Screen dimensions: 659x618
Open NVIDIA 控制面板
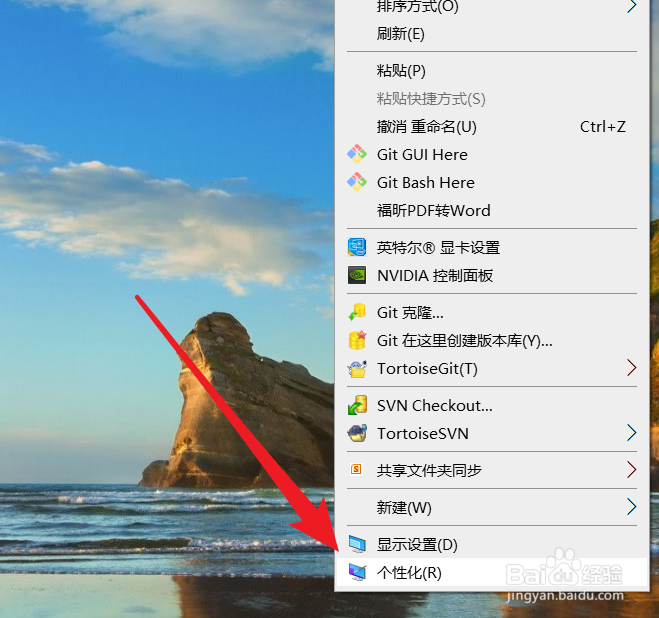(492, 275)
